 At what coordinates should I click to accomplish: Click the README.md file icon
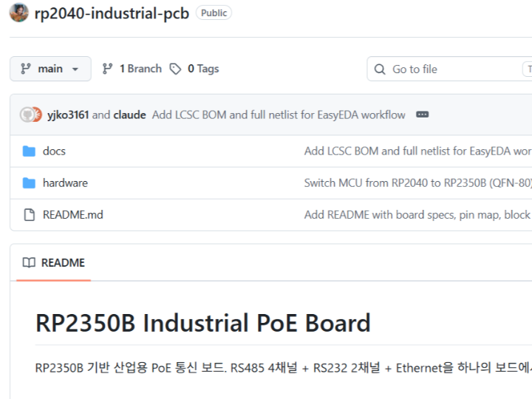click(29, 215)
